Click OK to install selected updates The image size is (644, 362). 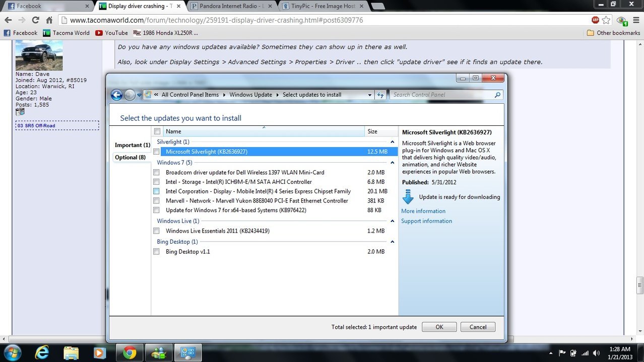coord(439,327)
